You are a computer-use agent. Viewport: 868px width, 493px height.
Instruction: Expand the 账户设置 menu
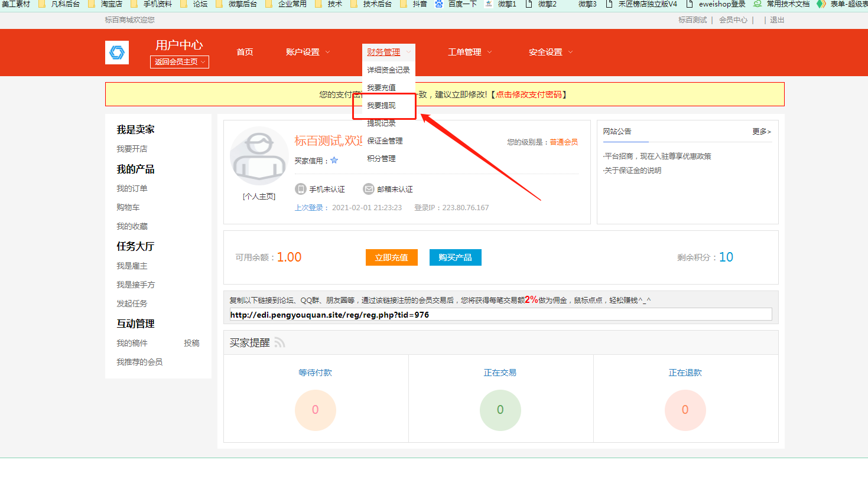pyautogui.click(x=307, y=52)
